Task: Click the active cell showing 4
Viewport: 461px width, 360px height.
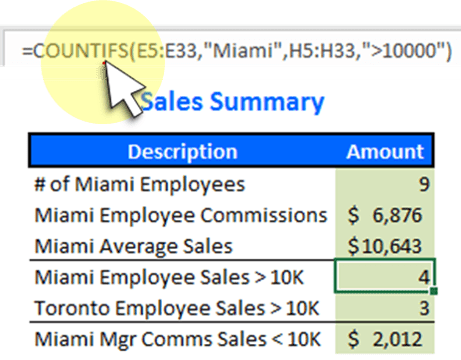Action: (385, 276)
